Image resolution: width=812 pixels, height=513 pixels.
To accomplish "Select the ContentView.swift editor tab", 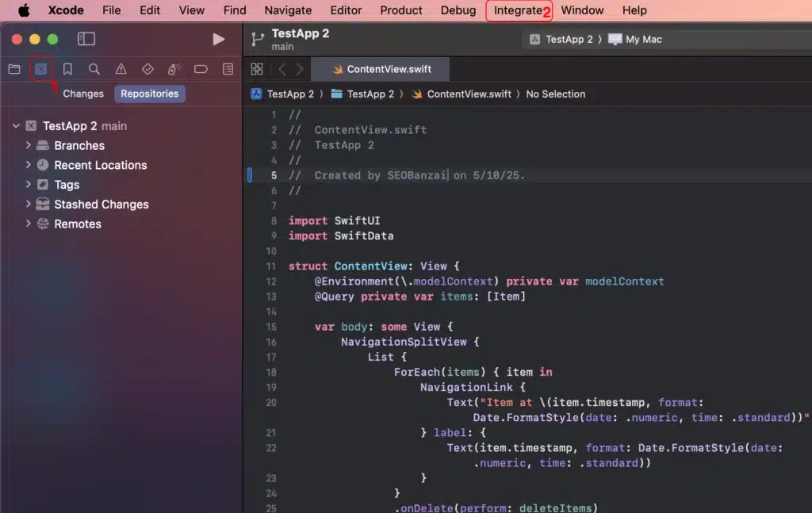I will [381, 69].
